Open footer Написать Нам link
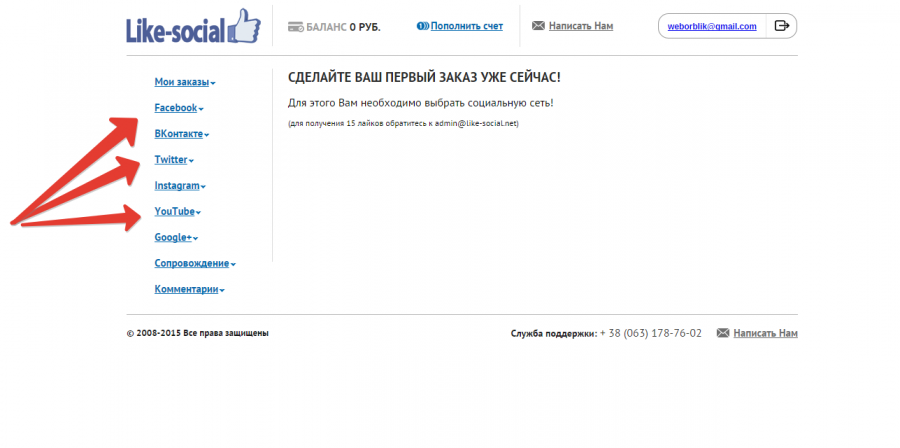900x448 pixels. pos(765,333)
